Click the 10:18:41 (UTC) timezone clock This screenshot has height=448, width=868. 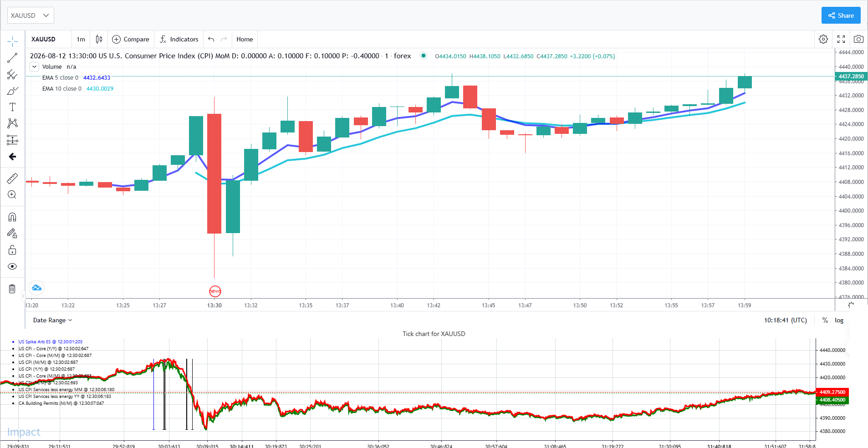point(785,320)
